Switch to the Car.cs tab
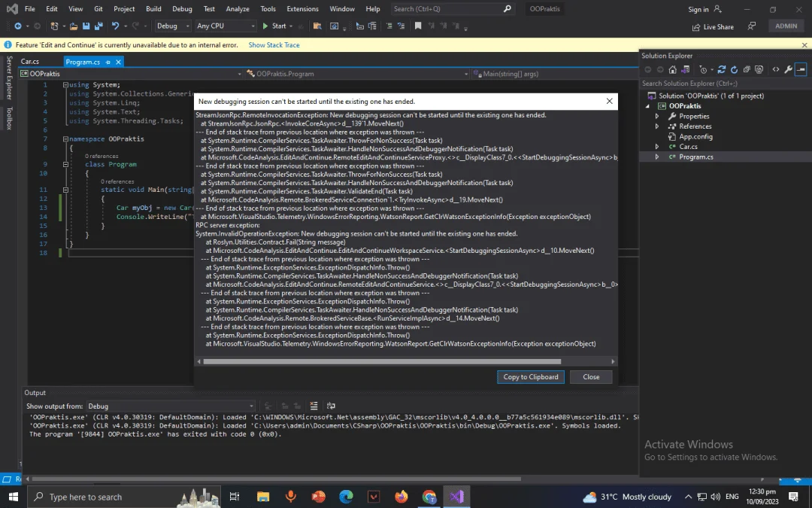This screenshot has height=508, width=812. [30, 62]
